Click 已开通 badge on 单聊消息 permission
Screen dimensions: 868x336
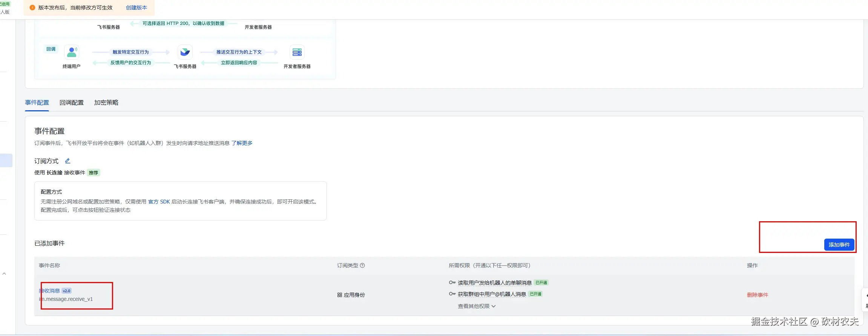point(541,283)
